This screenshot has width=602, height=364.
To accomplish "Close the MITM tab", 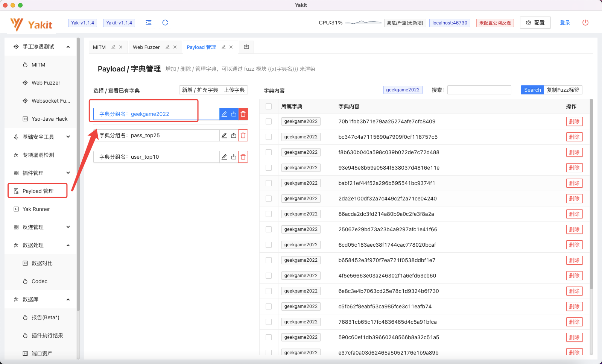I will coord(121,47).
